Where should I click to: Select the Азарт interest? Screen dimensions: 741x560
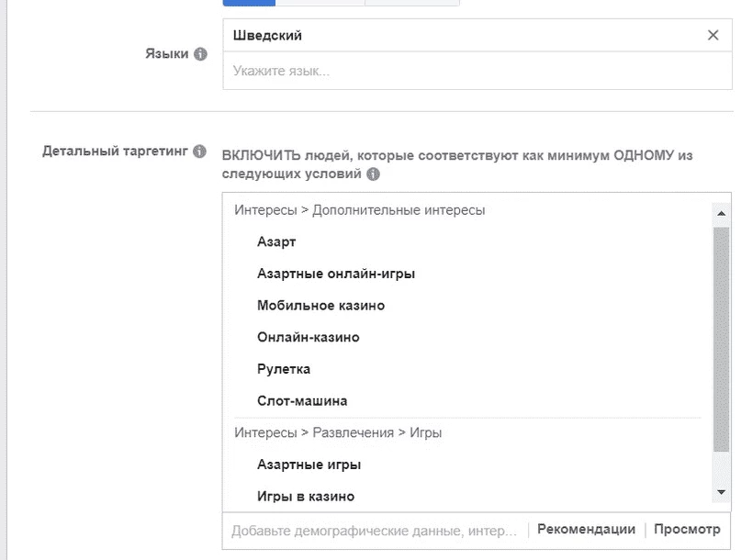(x=276, y=242)
